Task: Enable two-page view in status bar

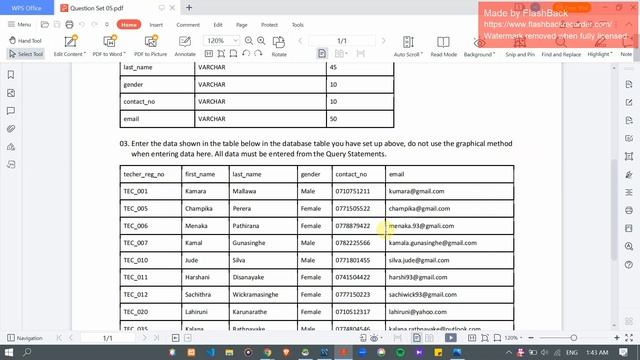Action: [x=429, y=338]
